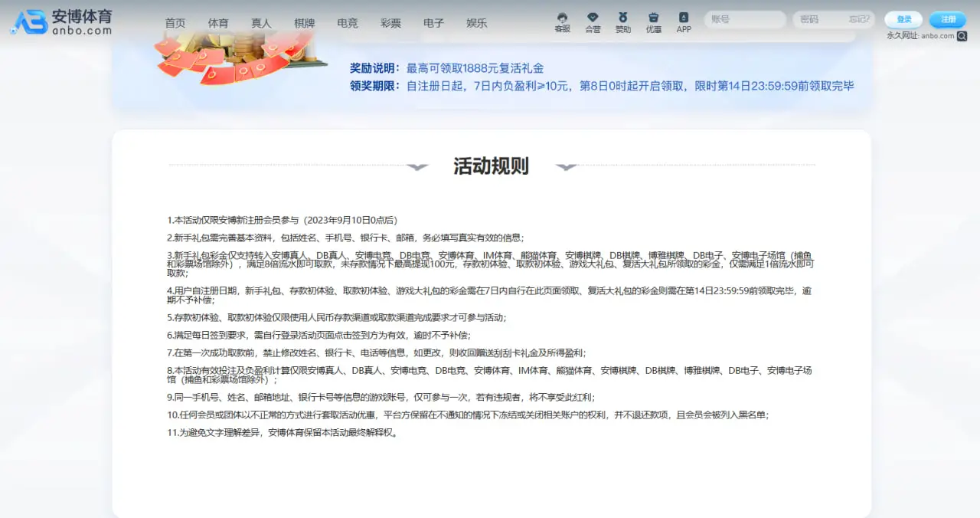Select the 彩票 lottery menu item
Image resolution: width=980 pixels, height=518 pixels.
coord(390,23)
